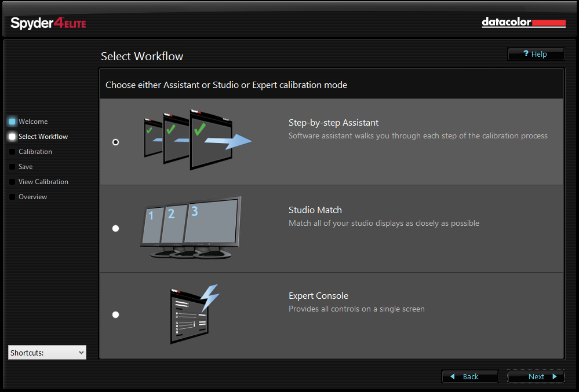The height and width of the screenshot is (392, 579).
Task: Click the Spyder4Elite logo
Action: (48, 23)
